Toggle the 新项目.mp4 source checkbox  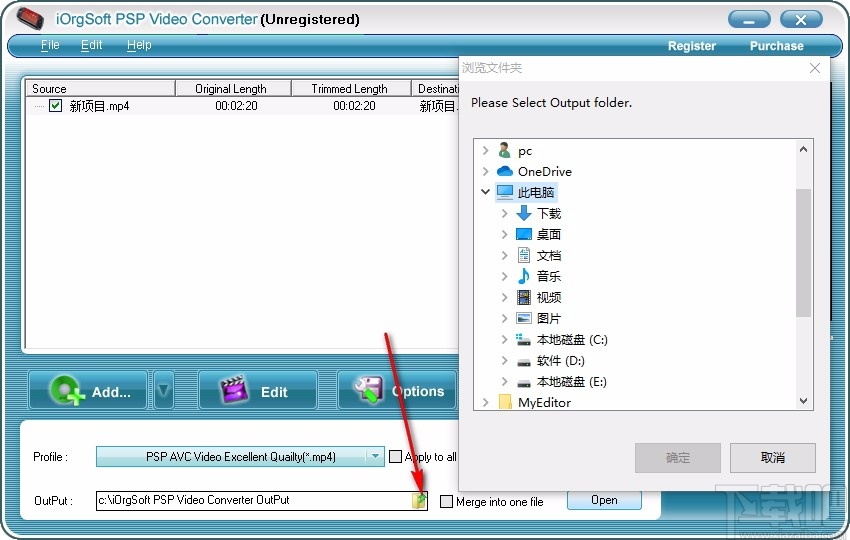pyautogui.click(x=55, y=105)
